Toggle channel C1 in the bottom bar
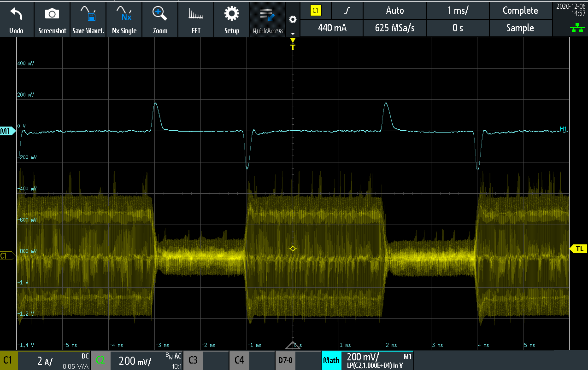 pyautogui.click(x=9, y=360)
